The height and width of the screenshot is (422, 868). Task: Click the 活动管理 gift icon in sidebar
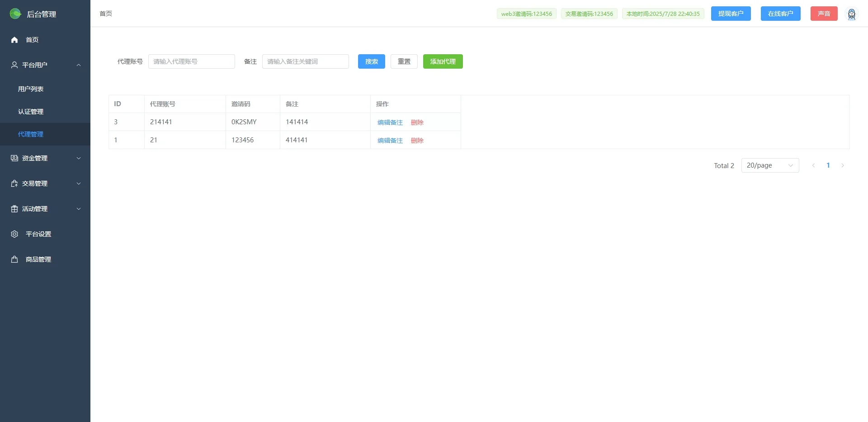point(14,209)
